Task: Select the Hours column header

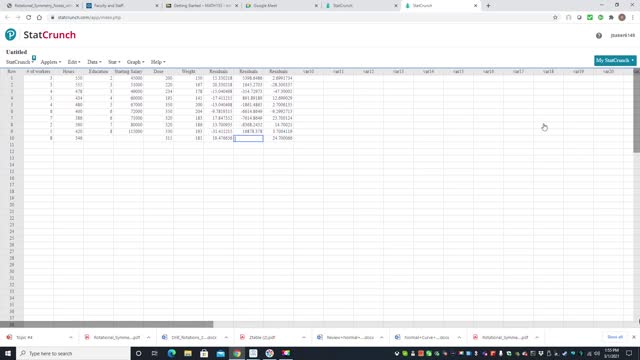Action: point(68,71)
